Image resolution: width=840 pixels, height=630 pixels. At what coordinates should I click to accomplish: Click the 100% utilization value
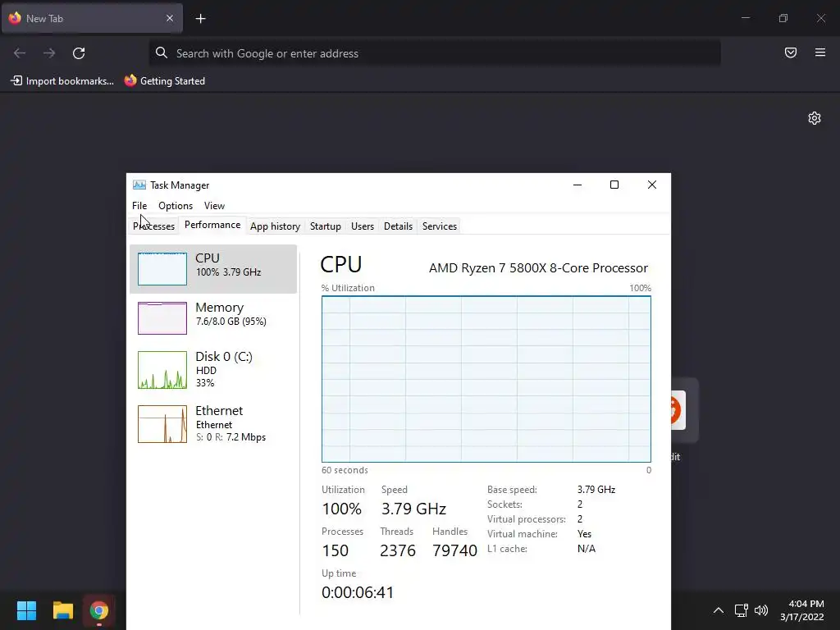coord(342,509)
